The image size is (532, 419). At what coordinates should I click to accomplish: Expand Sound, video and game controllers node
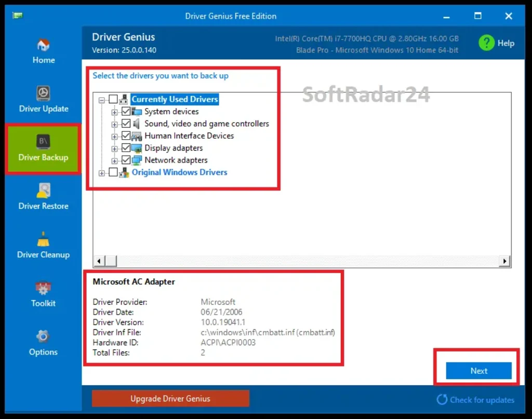[x=114, y=125]
